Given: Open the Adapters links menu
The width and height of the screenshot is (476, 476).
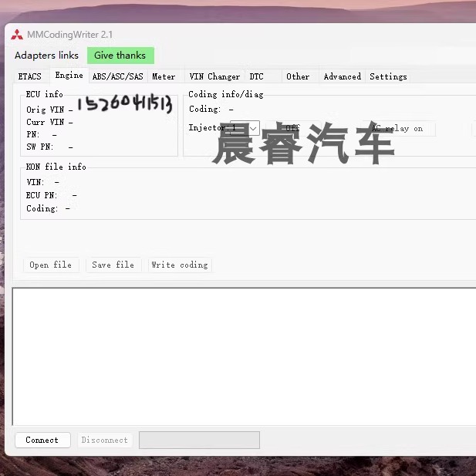Looking at the screenshot, I should pos(46,56).
